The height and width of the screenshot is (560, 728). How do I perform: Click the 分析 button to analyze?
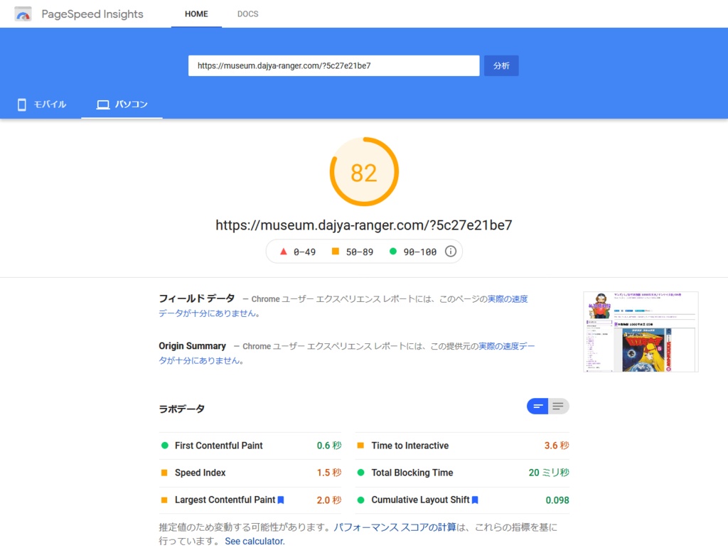point(501,65)
